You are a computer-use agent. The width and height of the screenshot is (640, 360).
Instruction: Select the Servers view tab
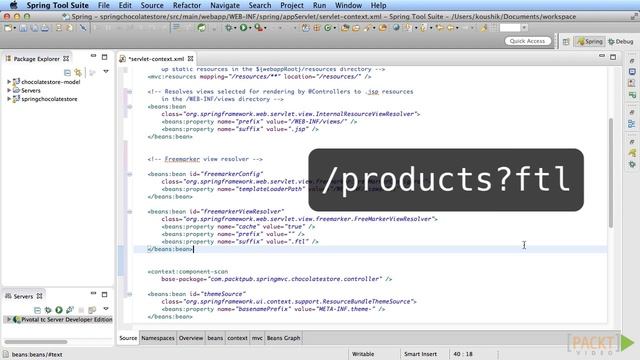[24, 296]
